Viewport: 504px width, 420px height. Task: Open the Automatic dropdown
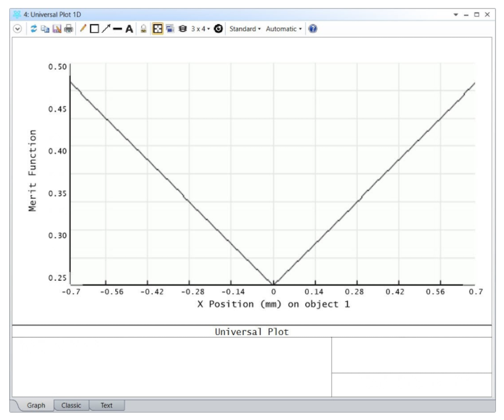pos(283,29)
